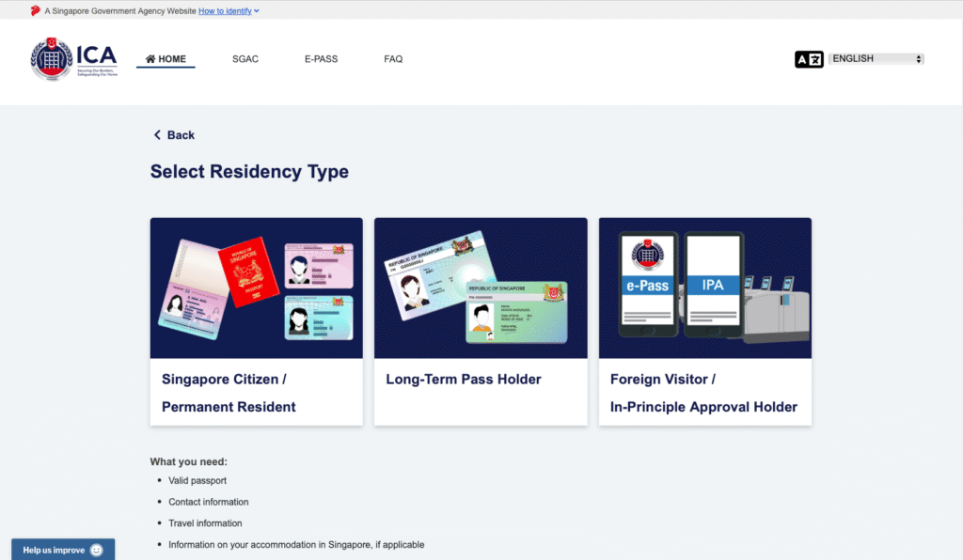Go to the E-PASS navigation tab
The height and width of the screenshot is (560, 963).
(x=321, y=59)
